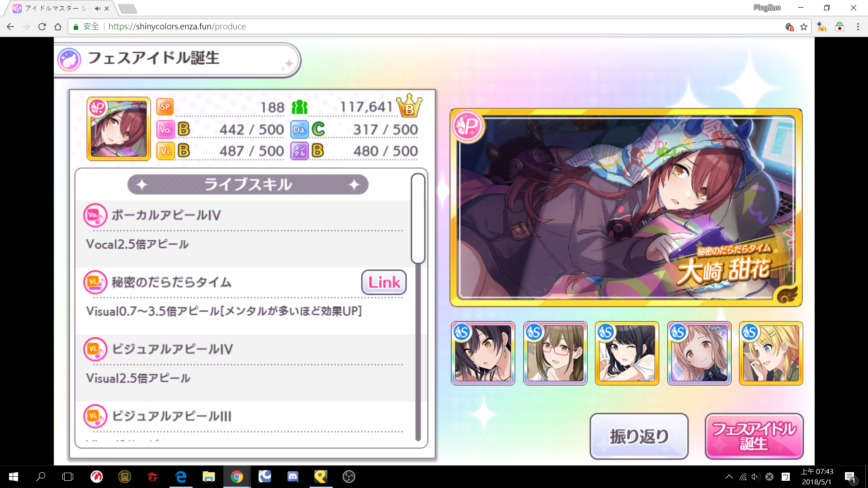Click the SP skill points icon
Viewport: 868px width, 488px height.
coord(165,107)
